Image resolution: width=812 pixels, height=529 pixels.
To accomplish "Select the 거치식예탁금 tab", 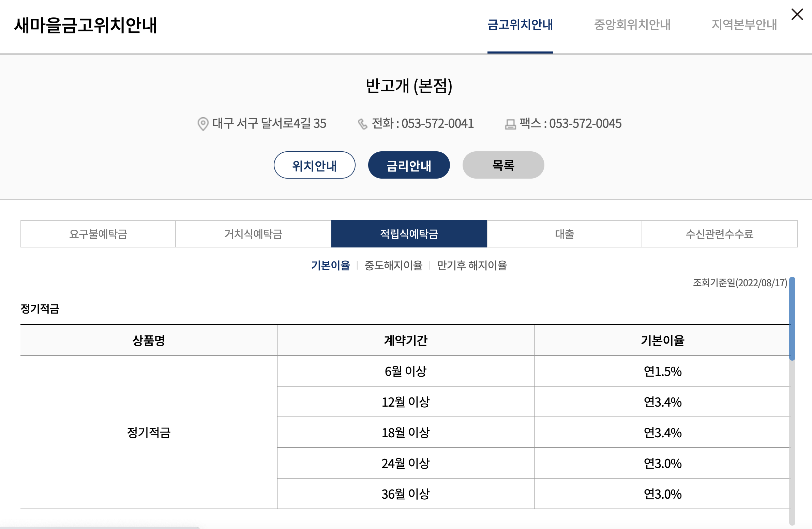I will [x=253, y=234].
